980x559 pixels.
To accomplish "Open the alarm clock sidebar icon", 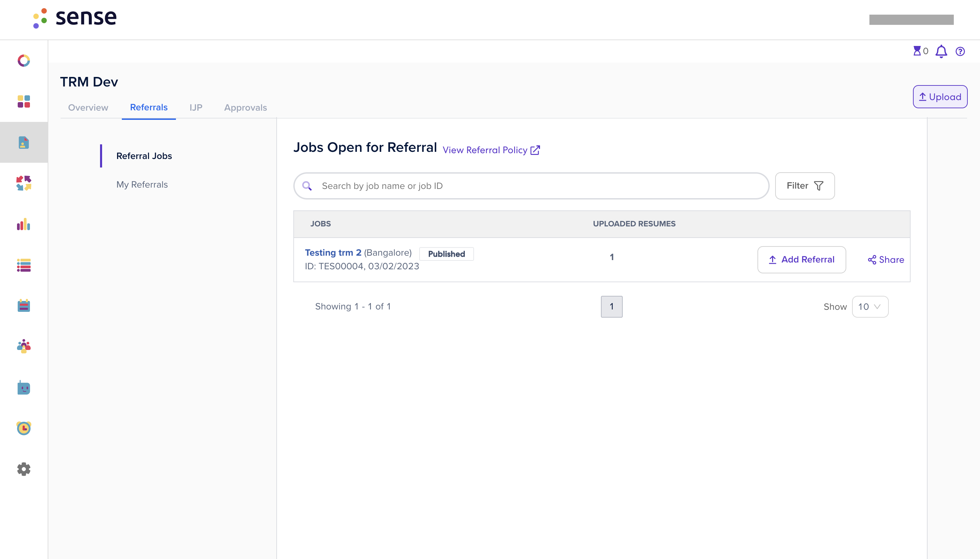I will pos(24,428).
